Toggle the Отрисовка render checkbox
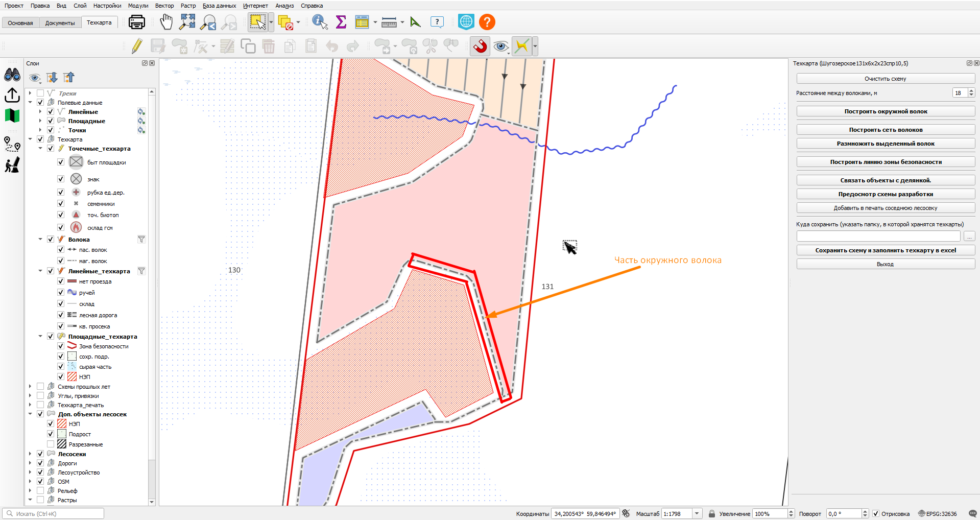Viewport: 980px width, 520px height. coord(876,514)
